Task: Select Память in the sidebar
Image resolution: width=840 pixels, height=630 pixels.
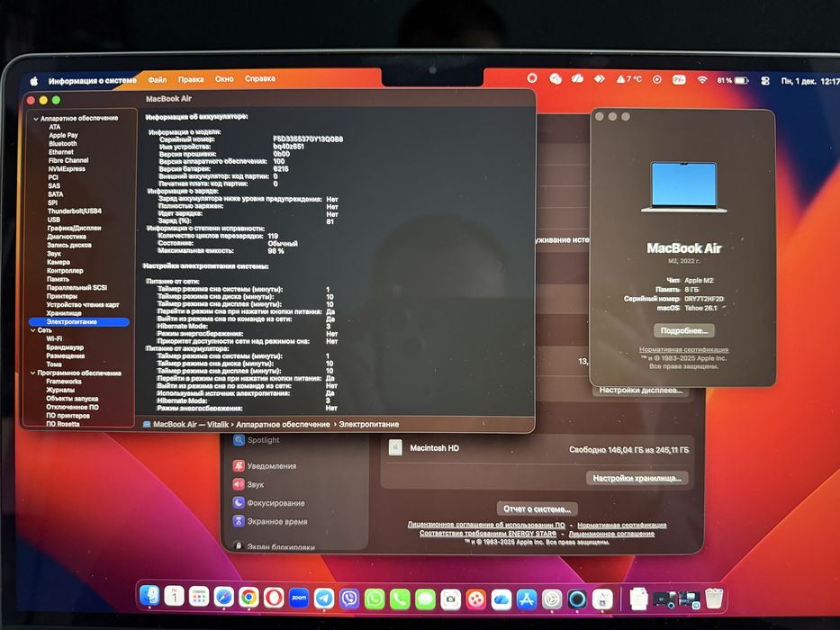Action: (58, 279)
